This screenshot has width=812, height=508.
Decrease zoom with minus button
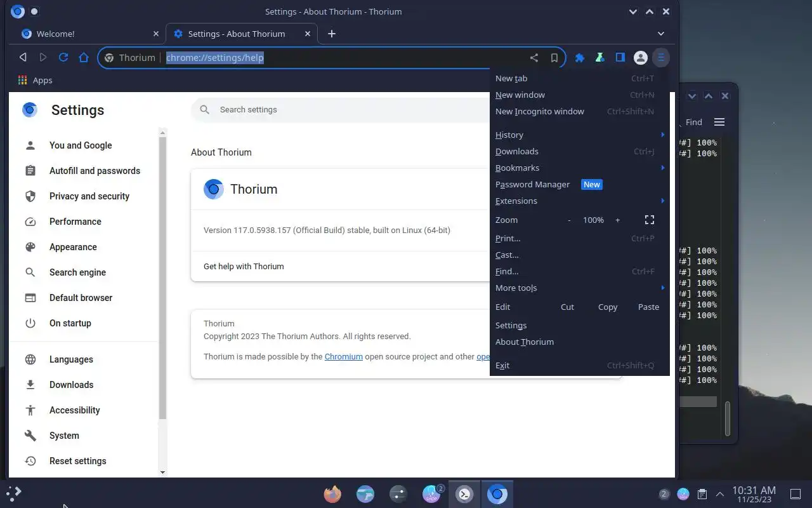(569, 220)
